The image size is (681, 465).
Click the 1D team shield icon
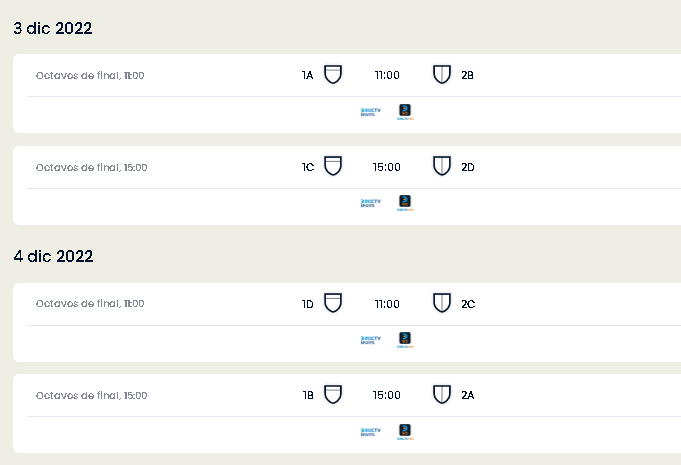333,303
